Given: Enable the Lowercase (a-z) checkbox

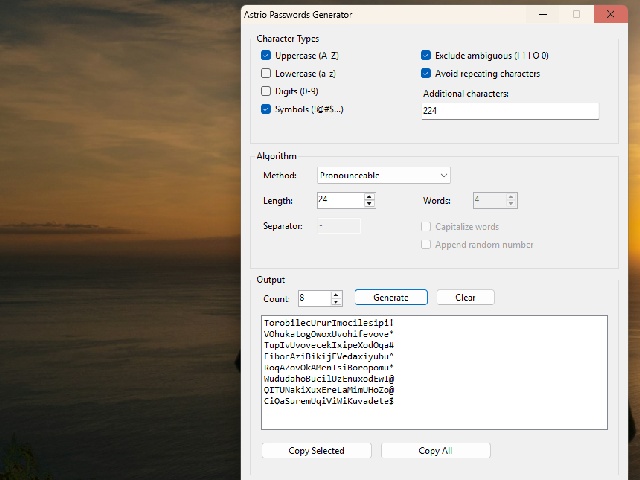Looking at the screenshot, I should pyautogui.click(x=266, y=73).
